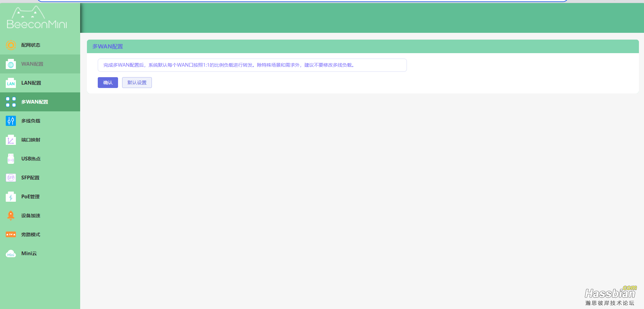
Task: Open Mini云 page
Action: tap(40, 253)
